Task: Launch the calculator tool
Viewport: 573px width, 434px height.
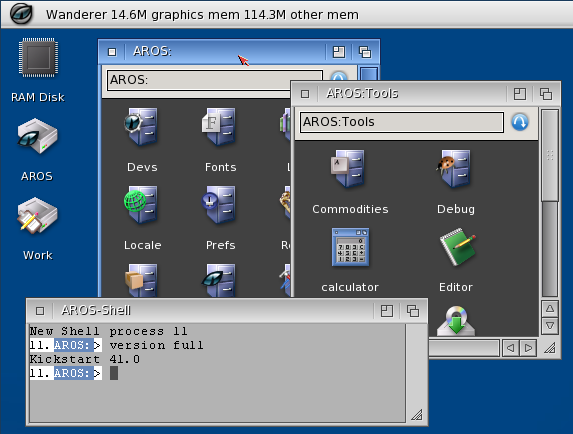Action: pyautogui.click(x=350, y=247)
